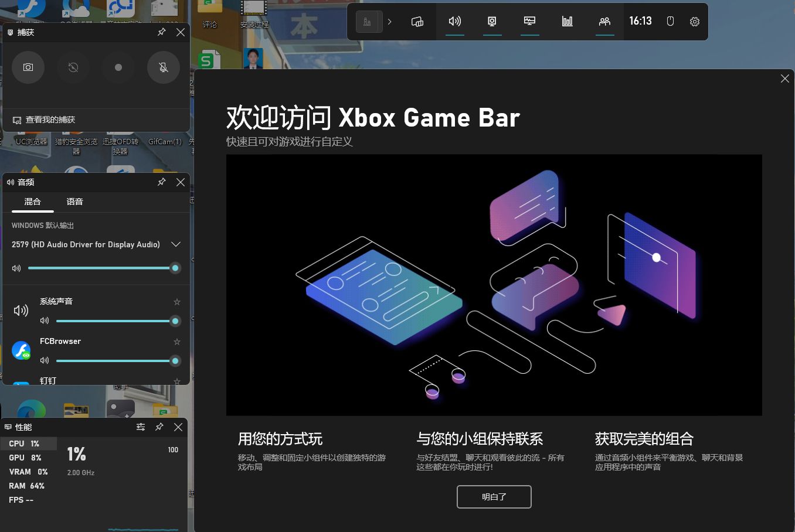Select the 猎豹安全浏览器 desktop shortcut label
Image resolution: width=795 pixels, height=532 pixels.
point(76,146)
